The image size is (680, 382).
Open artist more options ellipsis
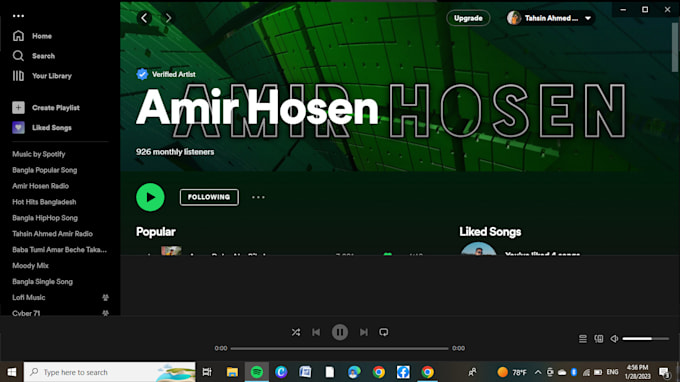[258, 197]
